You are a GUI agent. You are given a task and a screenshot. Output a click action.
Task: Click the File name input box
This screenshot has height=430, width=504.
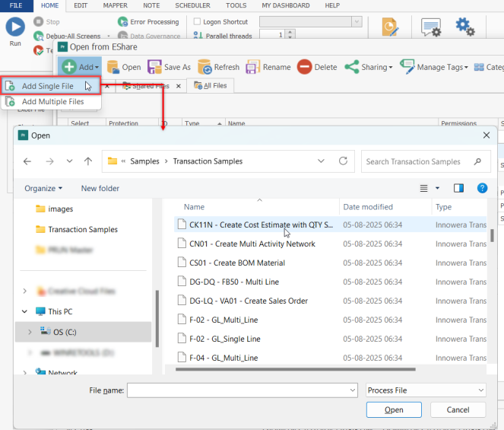[x=242, y=390]
